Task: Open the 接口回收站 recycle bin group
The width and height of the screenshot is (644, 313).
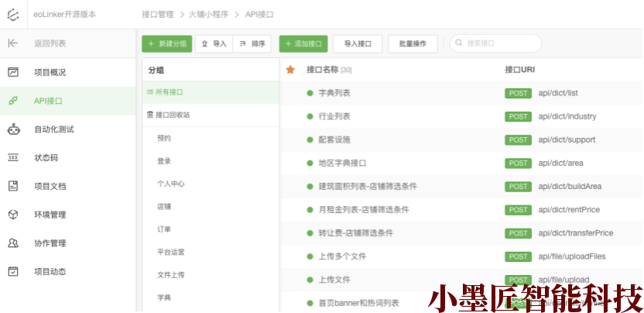Action: [x=172, y=115]
